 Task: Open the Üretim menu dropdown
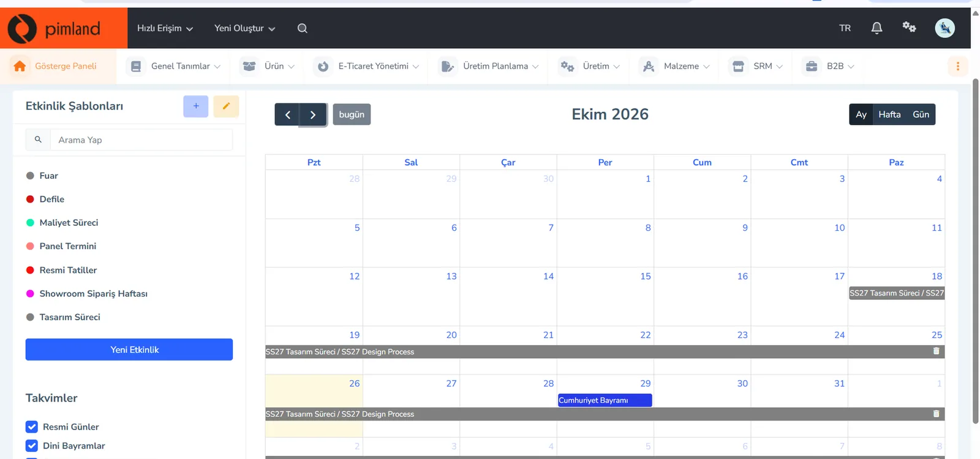coord(589,66)
